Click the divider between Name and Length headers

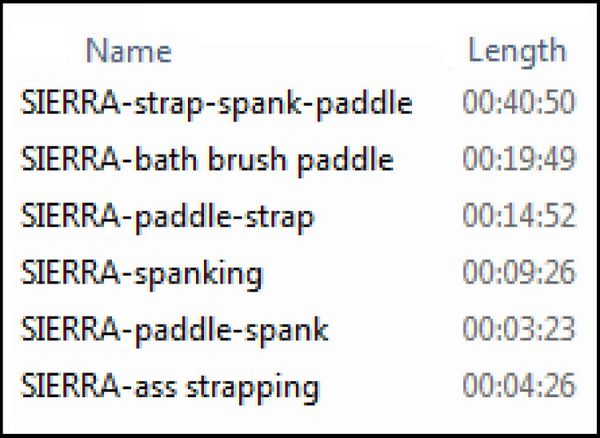point(448,51)
